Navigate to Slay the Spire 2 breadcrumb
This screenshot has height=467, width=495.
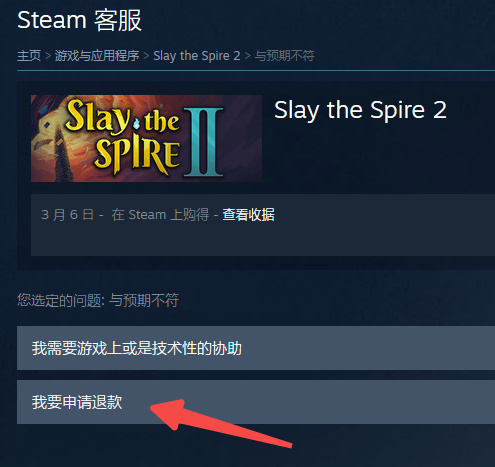click(x=197, y=56)
